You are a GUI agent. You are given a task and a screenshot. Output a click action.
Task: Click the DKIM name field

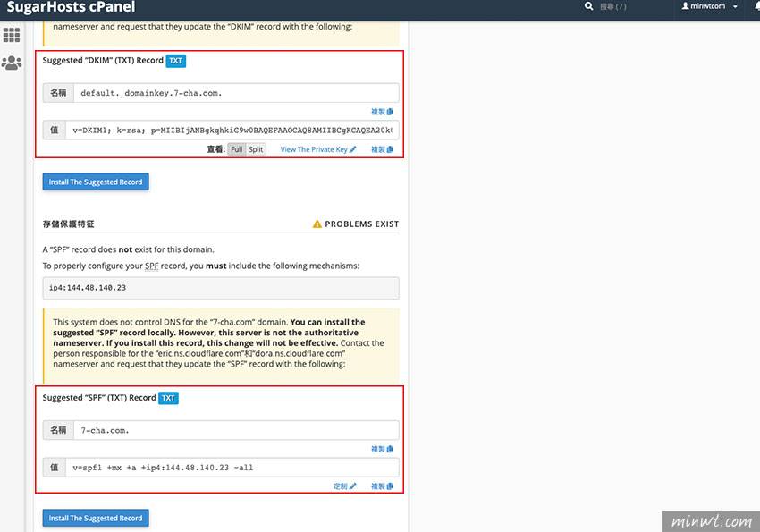click(235, 93)
